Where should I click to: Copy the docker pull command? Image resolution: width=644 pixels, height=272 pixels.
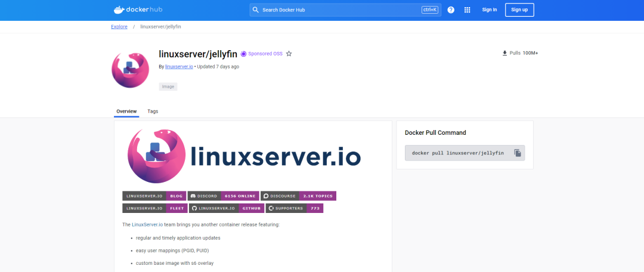click(x=518, y=153)
